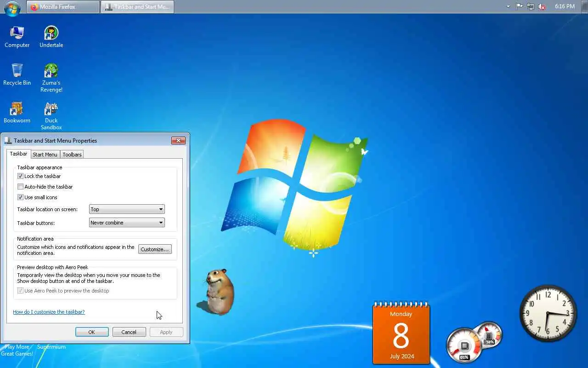Image resolution: width=588 pixels, height=368 pixels.
Task: Click the Customize... notification button
Action: (155, 249)
